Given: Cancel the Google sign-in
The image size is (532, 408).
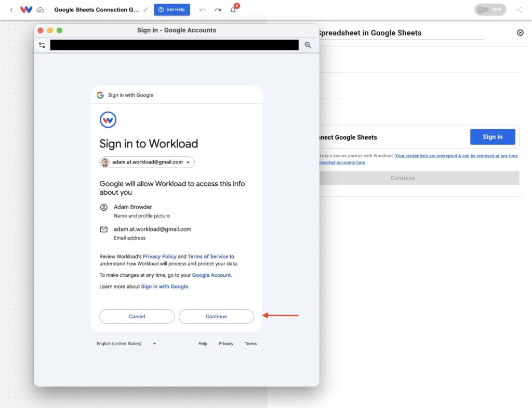Looking at the screenshot, I should tap(137, 317).
